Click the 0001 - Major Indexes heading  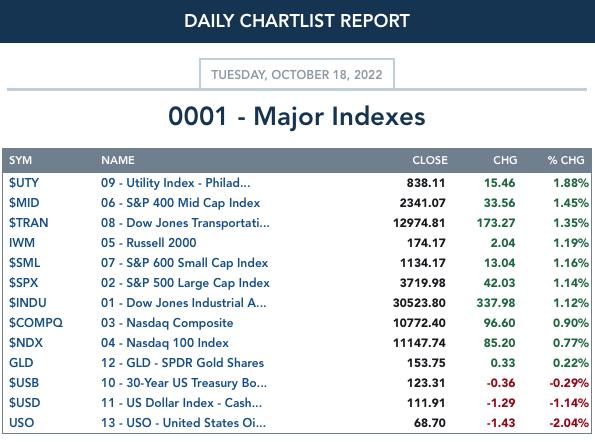(297, 116)
